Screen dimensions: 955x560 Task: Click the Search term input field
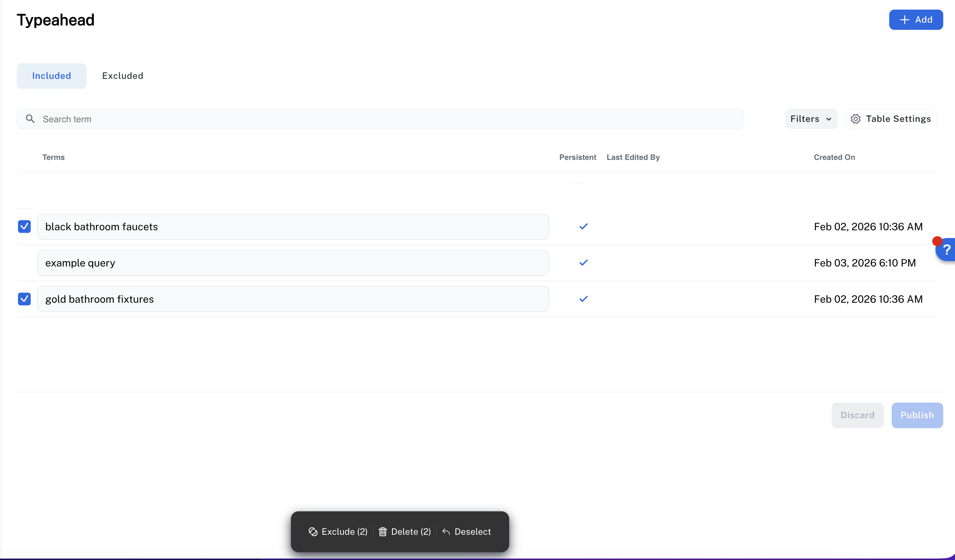pyautogui.click(x=228, y=119)
